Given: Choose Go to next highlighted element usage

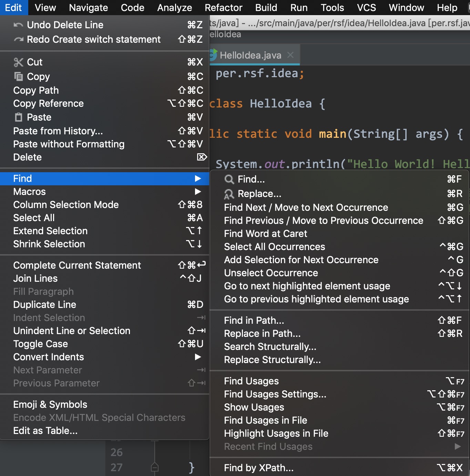Looking at the screenshot, I should (339, 286).
